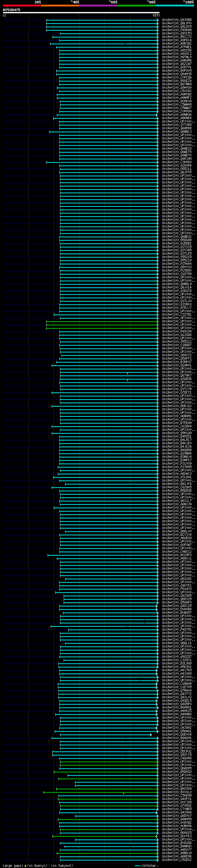Image resolution: width=197 pixels, height=868 pixels.
Task: Open hit entry UniRef100_A9PDI4
Action: 177,40
